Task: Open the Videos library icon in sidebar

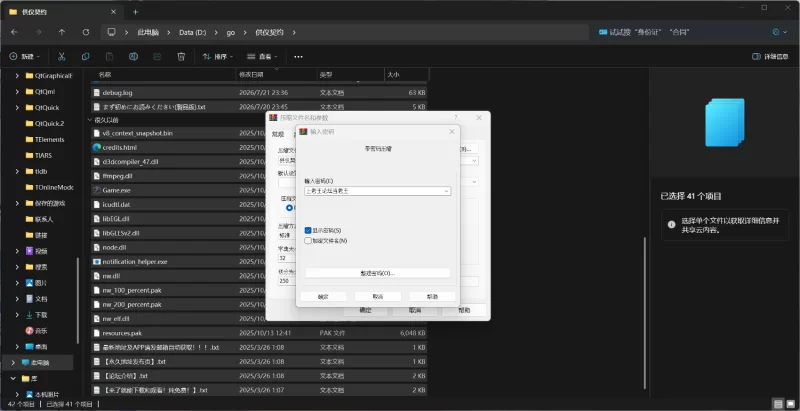Action: [x=30, y=251]
